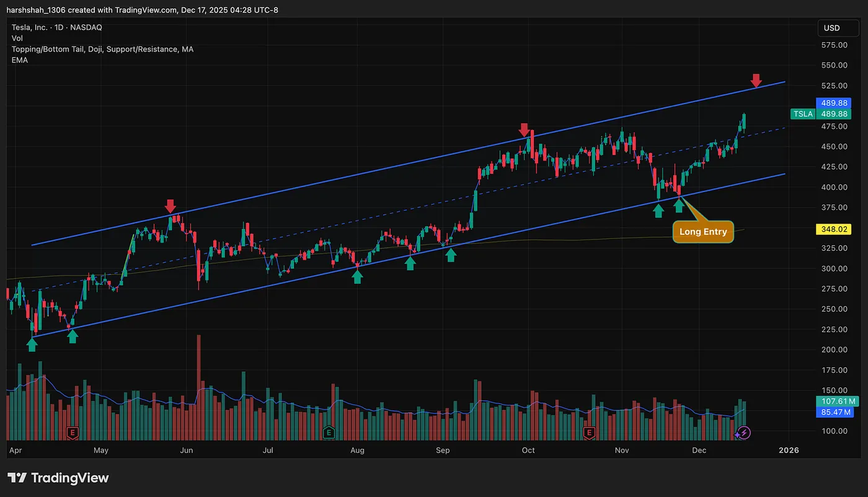Click the 200.00 price axis label
The width and height of the screenshot is (868, 497).
[834, 350]
